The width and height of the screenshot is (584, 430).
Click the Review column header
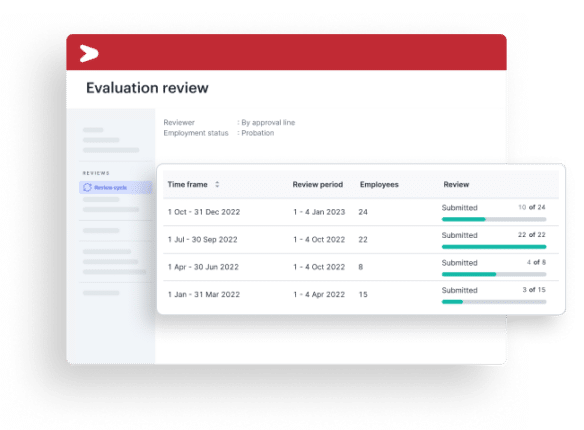[x=456, y=184]
